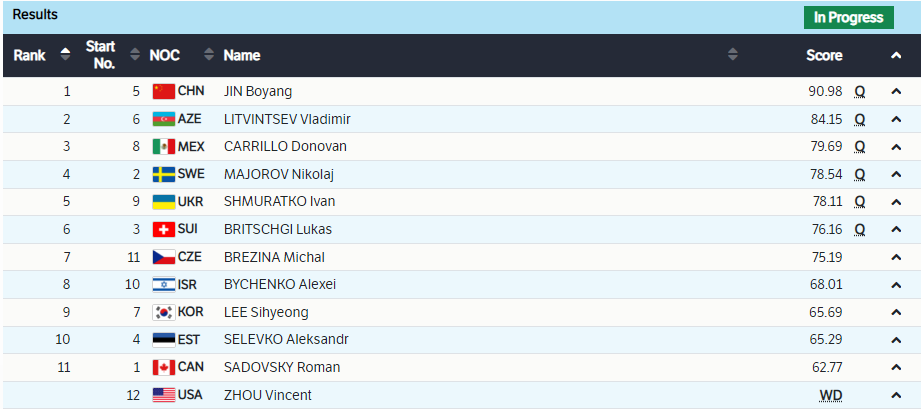Viewport: 921px width, 409px height.
Task: Open athlete LITVINTSEV Vladimir
Action: 286,119
